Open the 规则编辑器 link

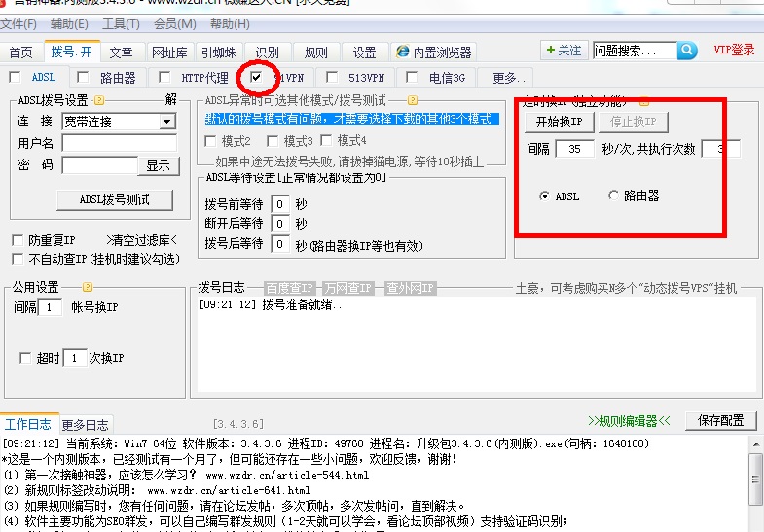(x=629, y=421)
